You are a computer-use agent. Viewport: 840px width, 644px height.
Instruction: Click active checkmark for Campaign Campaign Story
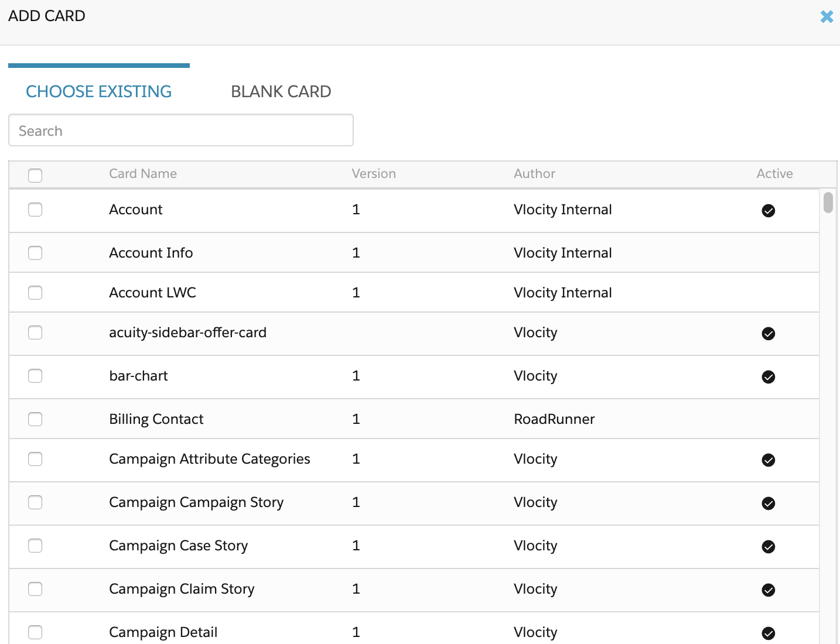769,503
